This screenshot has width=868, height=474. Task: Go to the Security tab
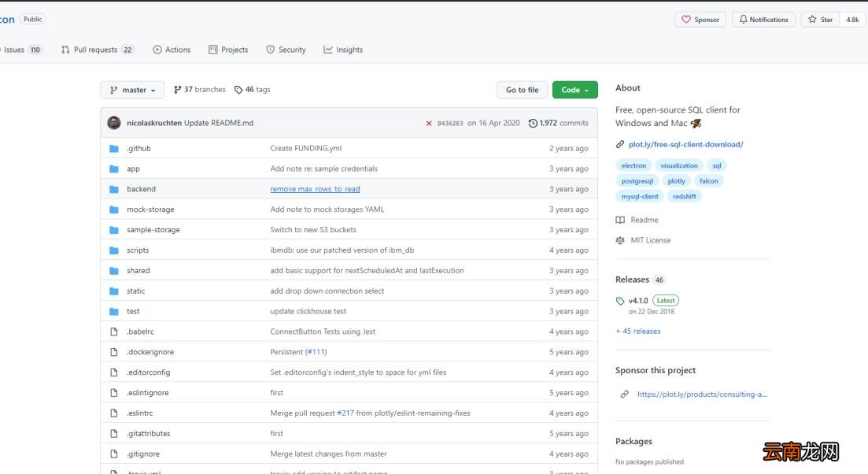pos(286,50)
